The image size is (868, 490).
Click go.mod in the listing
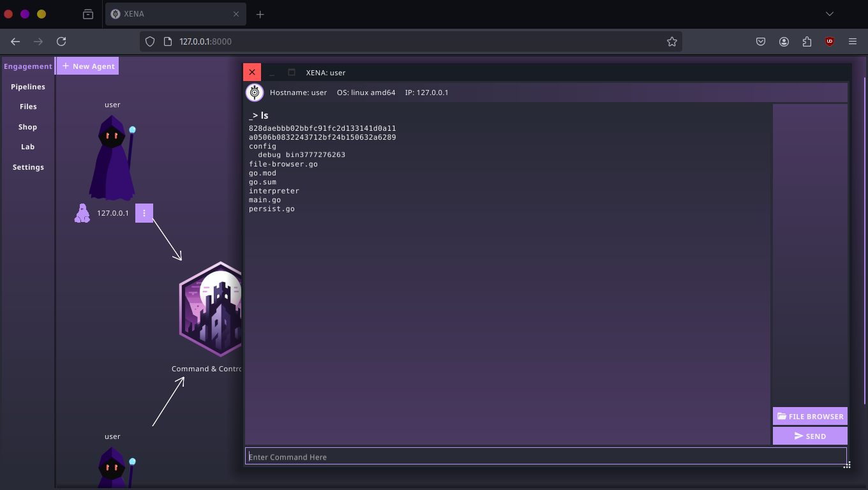262,173
